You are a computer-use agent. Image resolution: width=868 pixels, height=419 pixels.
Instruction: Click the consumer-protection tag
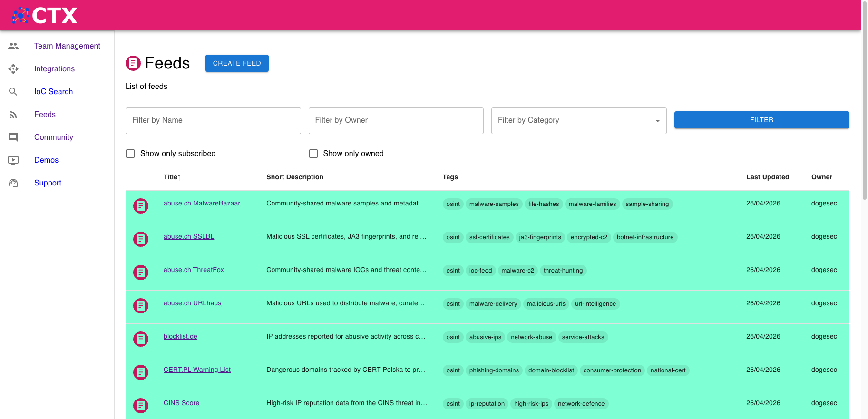tap(612, 370)
